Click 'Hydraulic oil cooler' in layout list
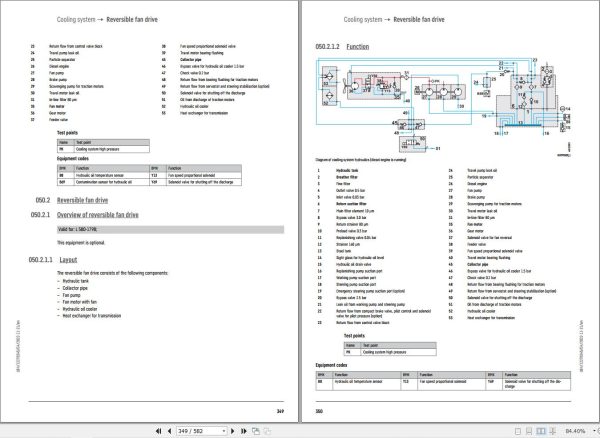 point(80,309)
